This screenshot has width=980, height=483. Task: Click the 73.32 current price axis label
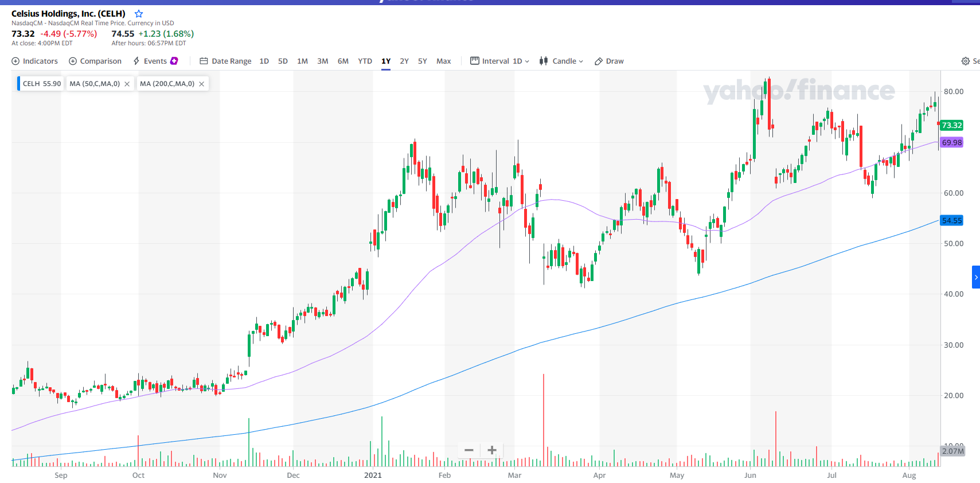coord(951,126)
